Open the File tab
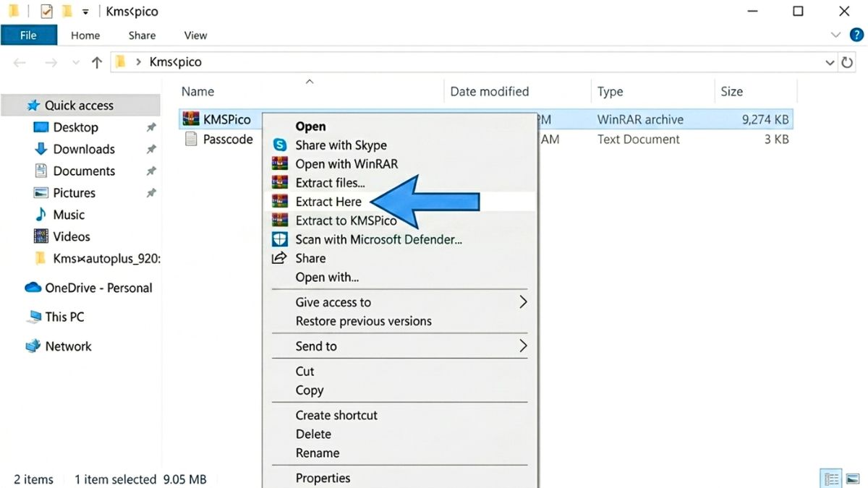The height and width of the screenshot is (488, 868). point(29,35)
